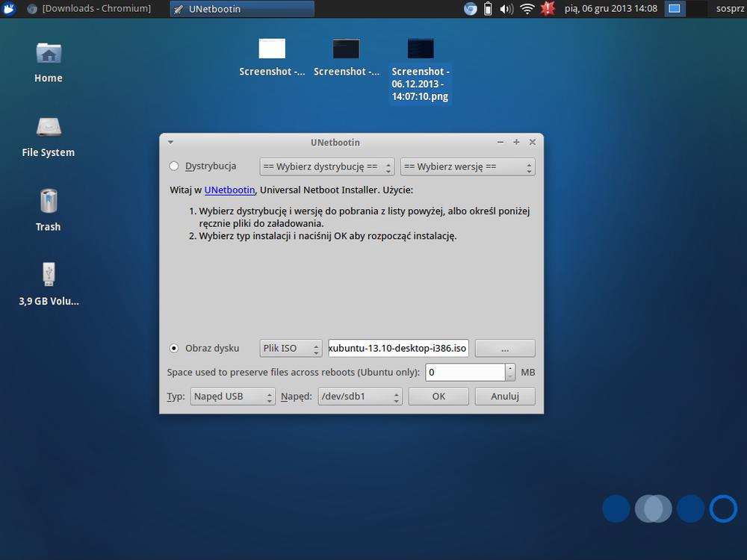The image size is (747, 560).
Task: Open the UNetbootin window menu triangle
Action: pos(170,142)
